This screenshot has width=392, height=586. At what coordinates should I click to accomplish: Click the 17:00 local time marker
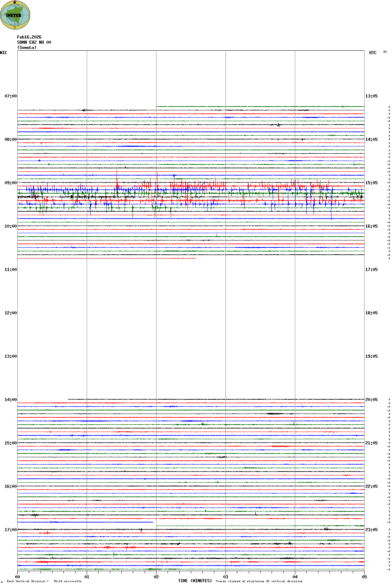(x=10, y=530)
